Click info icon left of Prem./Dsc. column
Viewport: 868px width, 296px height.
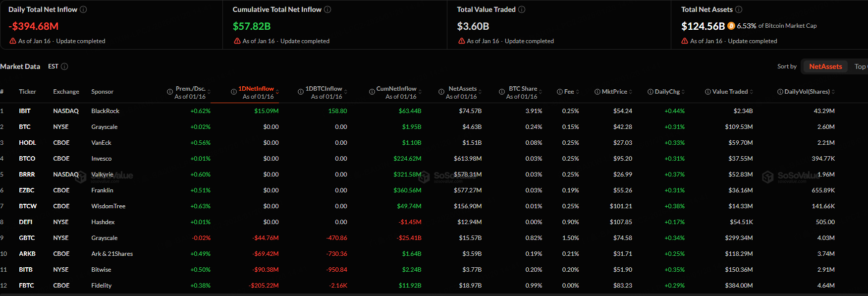[170, 92]
